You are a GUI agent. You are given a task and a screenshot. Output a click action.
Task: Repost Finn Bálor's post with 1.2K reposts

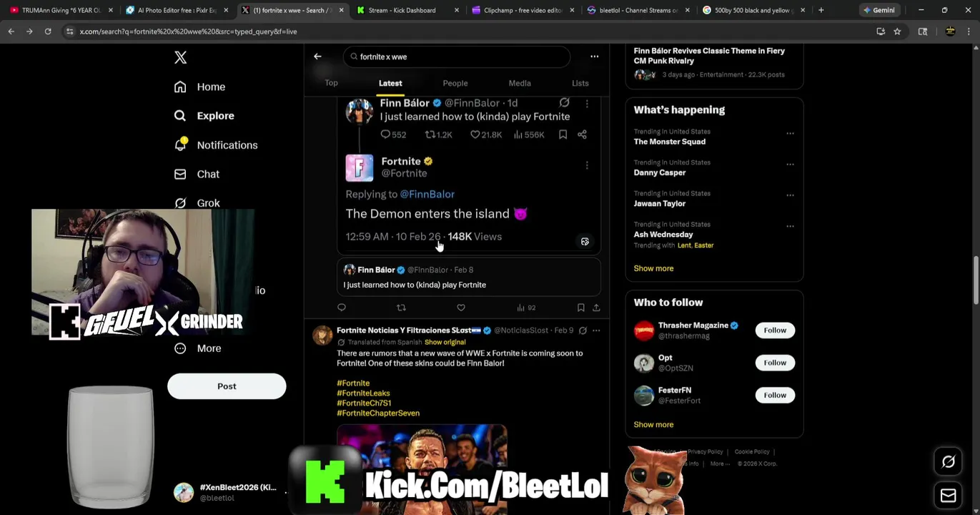[438, 134]
